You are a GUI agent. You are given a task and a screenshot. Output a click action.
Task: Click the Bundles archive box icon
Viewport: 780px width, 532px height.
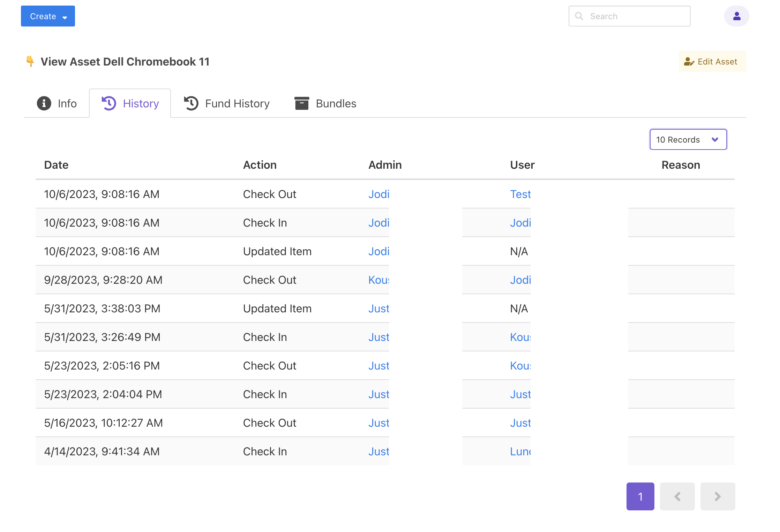(302, 104)
